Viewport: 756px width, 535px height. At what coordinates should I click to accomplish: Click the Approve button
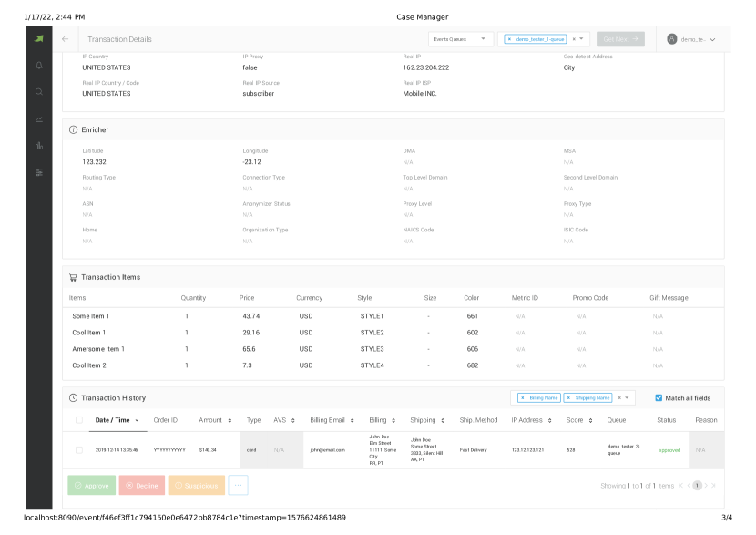pyautogui.click(x=92, y=485)
